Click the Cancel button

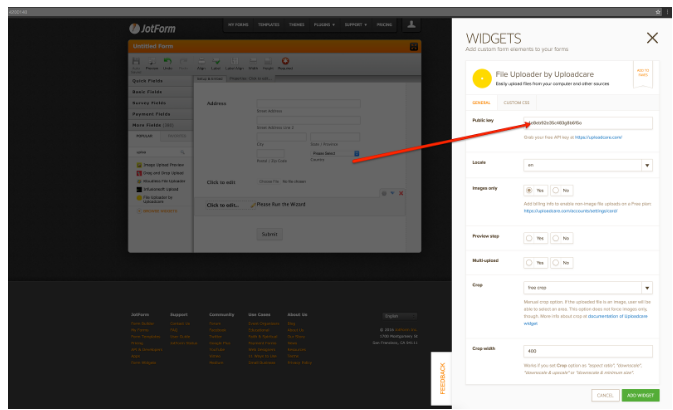[x=605, y=395]
